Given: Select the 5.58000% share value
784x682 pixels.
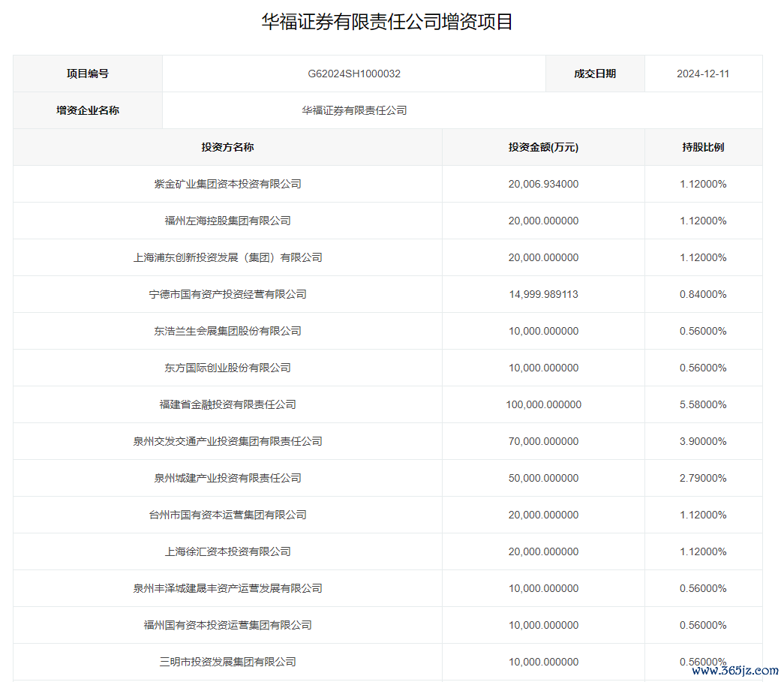Looking at the screenshot, I should 703,404.
